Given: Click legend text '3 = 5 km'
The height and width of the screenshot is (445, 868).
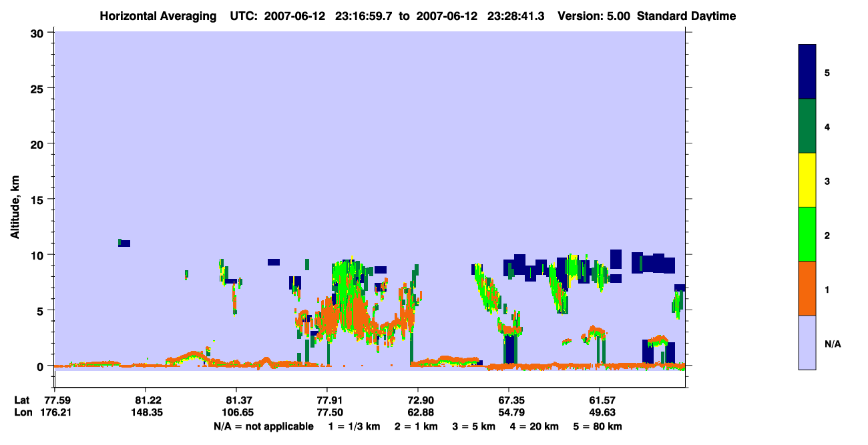Looking at the screenshot, I should (474, 426).
